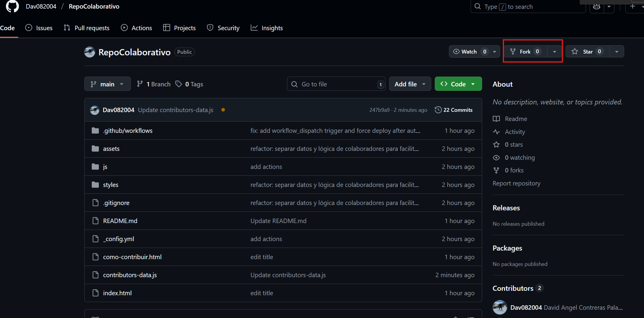Open the Activity link in About
644x318 pixels.
tap(509, 132)
